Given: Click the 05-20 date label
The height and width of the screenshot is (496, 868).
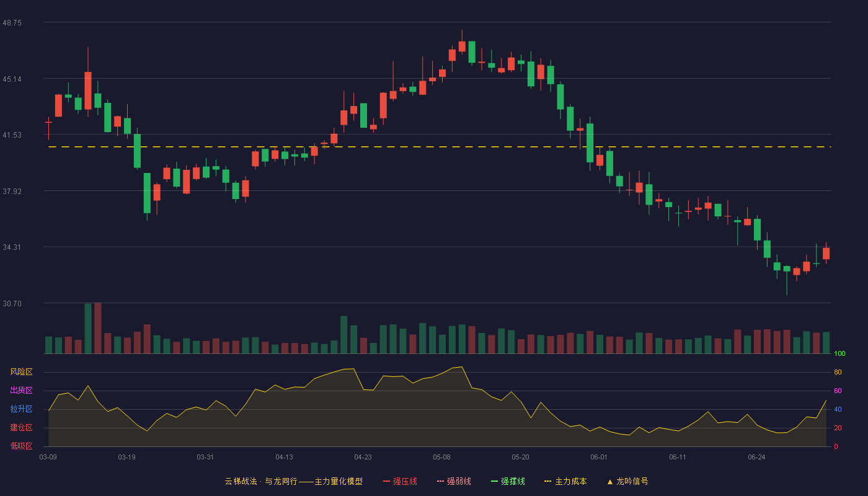Looking at the screenshot, I should click(520, 457).
